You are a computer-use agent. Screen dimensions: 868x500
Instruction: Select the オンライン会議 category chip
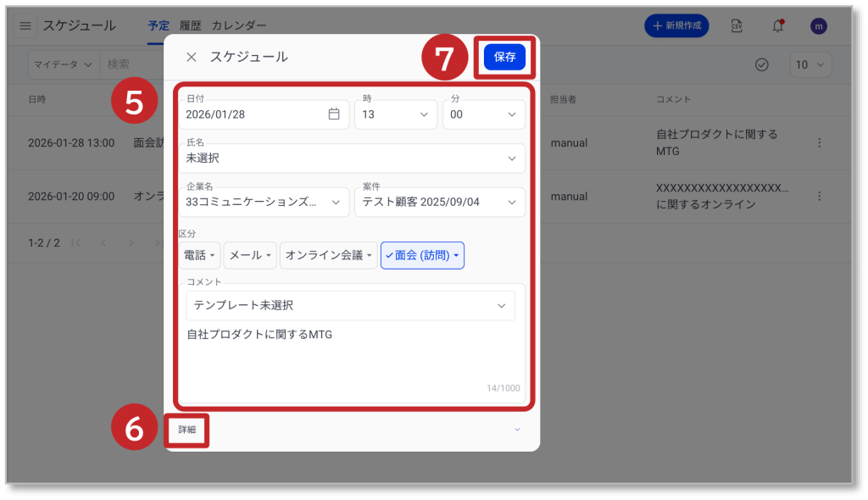[329, 255]
